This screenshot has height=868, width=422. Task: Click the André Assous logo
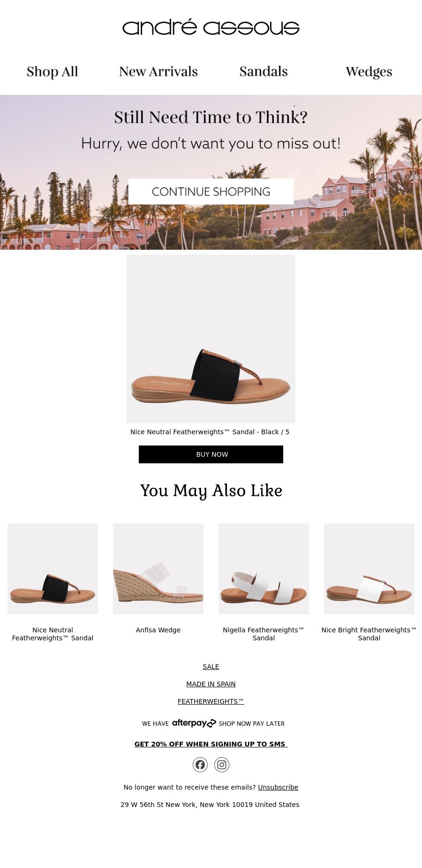tap(211, 27)
